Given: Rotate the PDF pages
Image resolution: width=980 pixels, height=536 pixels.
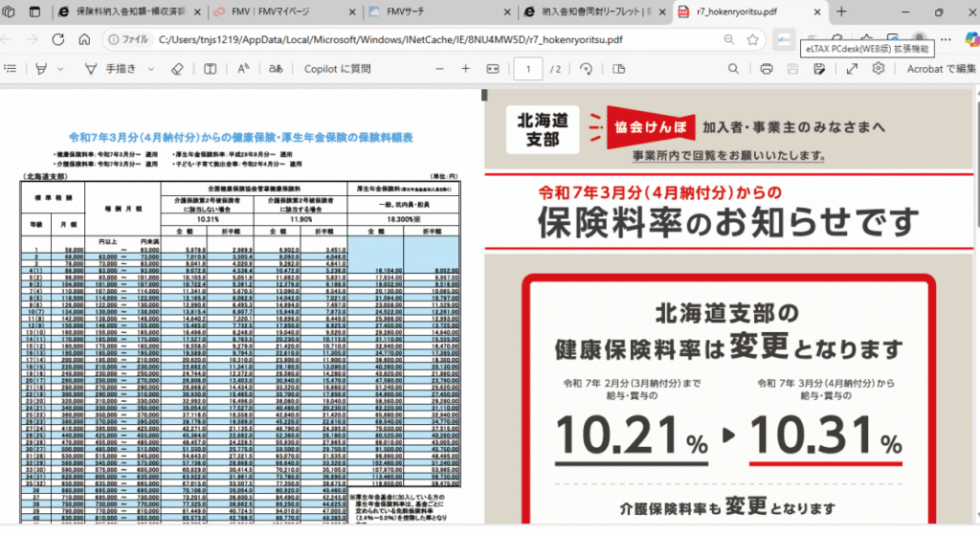Looking at the screenshot, I should tap(586, 69).
